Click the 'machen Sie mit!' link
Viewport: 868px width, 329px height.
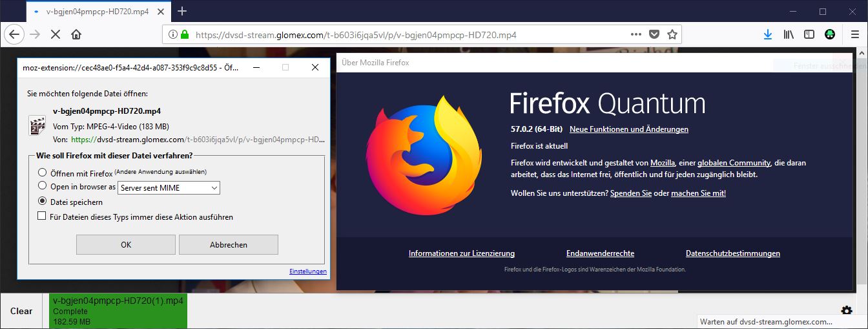(699, 193)
